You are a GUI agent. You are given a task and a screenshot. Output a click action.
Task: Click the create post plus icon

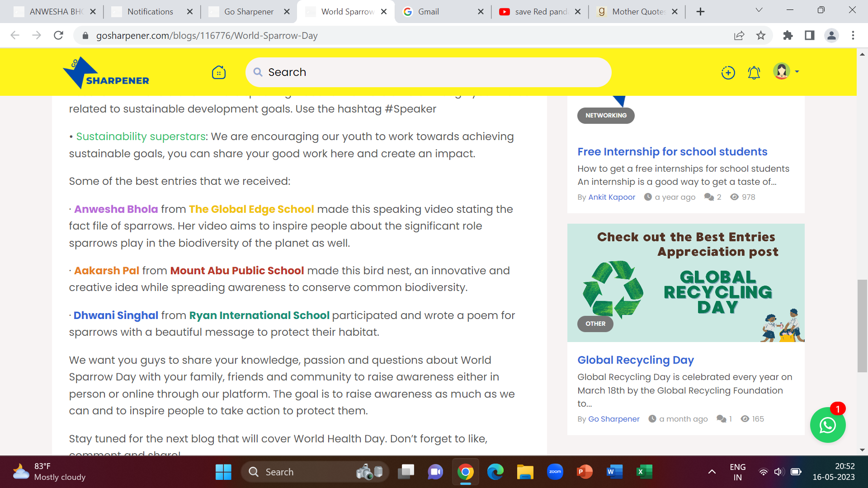(728, 72)
